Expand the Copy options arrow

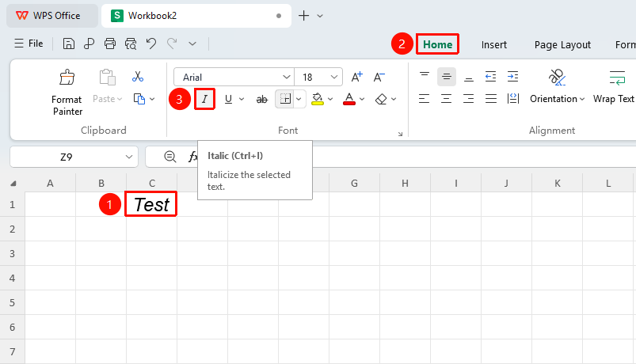coord(152,99)
